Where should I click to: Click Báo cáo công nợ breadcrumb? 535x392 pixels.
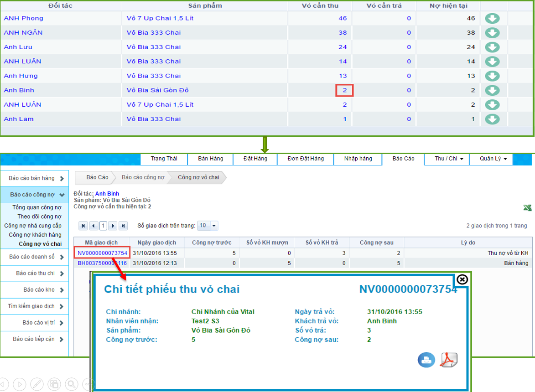[143, 177]
